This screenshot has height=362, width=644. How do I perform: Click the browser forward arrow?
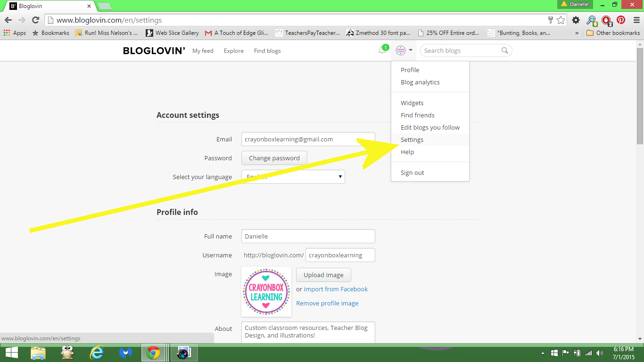tap(22, 20)
